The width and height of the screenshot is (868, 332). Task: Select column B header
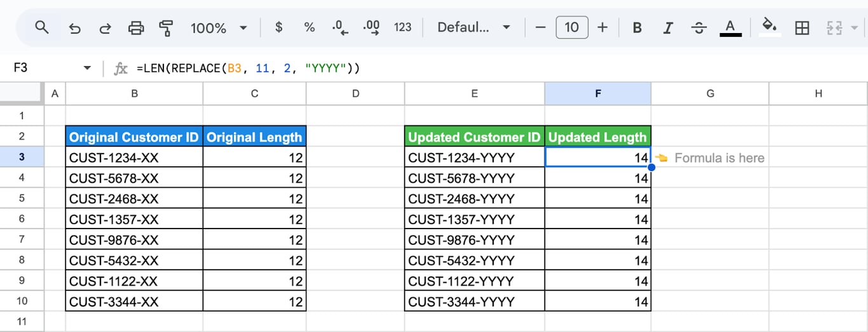click(x=135, y=93)
